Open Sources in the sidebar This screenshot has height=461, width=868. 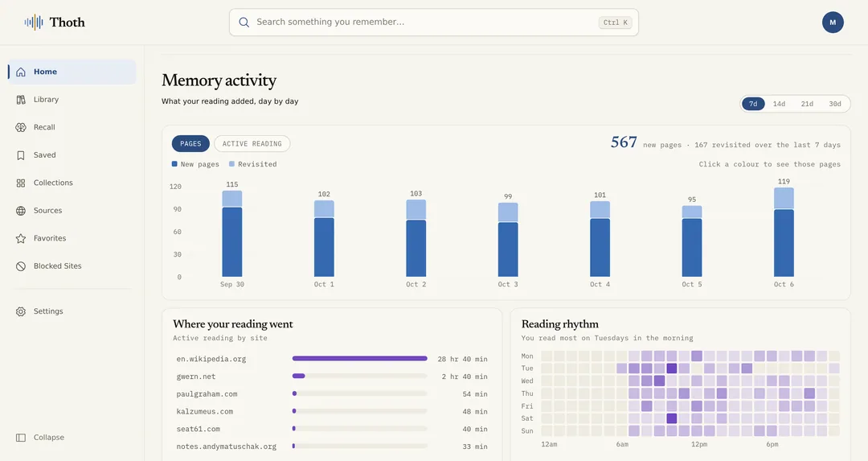pos(72,211)
